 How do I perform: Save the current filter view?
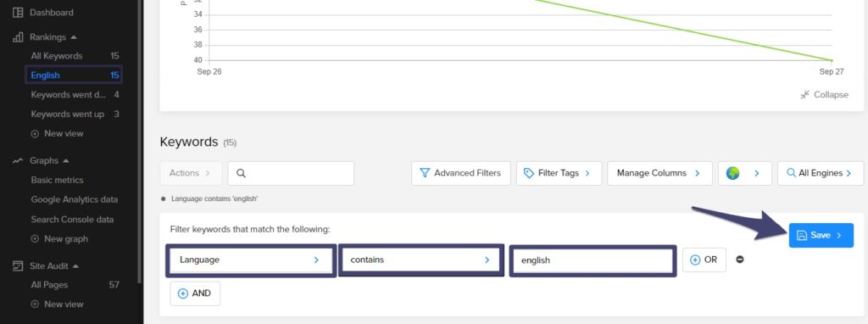[x=821, y=236]
